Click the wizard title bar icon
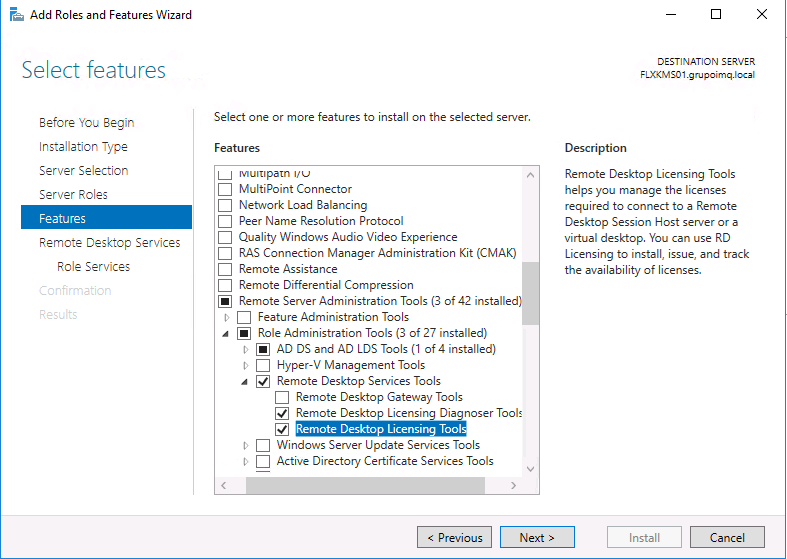 [17, 15]
